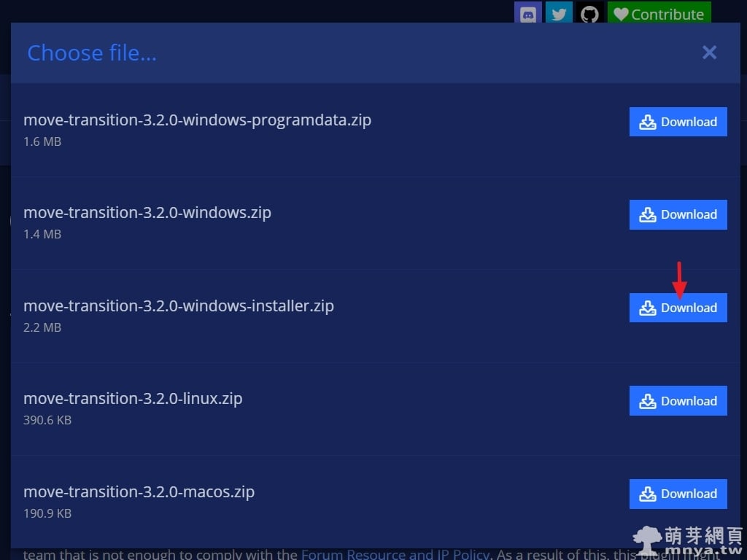Click the move-transition-3.2.0-windows.zip file name
747x560 pixels.
tap(147, 213)
